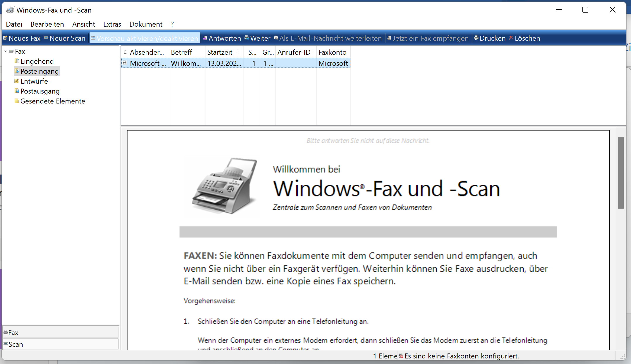631x364 pixels.
Task: Open the Extras menu
Action: click(x=112, y=24)
